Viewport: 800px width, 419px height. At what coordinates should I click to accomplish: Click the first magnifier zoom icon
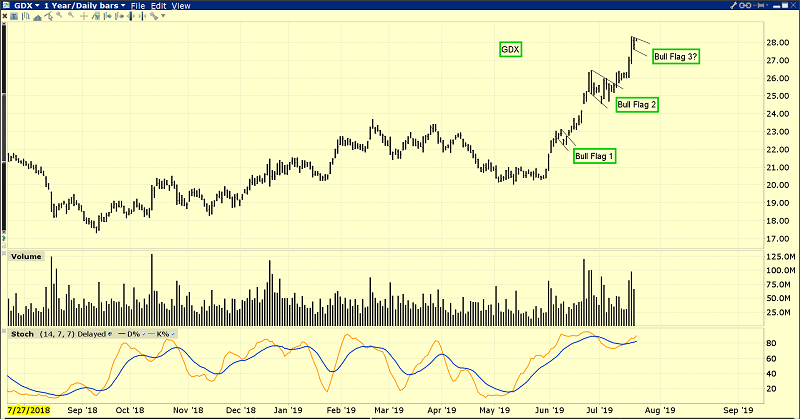click(59, 15)
